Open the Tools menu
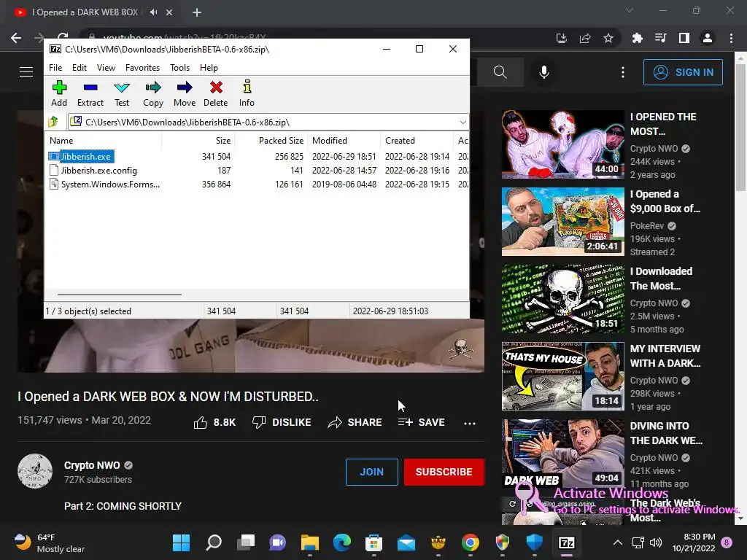 pyautogui.click(x=179, y=68)
